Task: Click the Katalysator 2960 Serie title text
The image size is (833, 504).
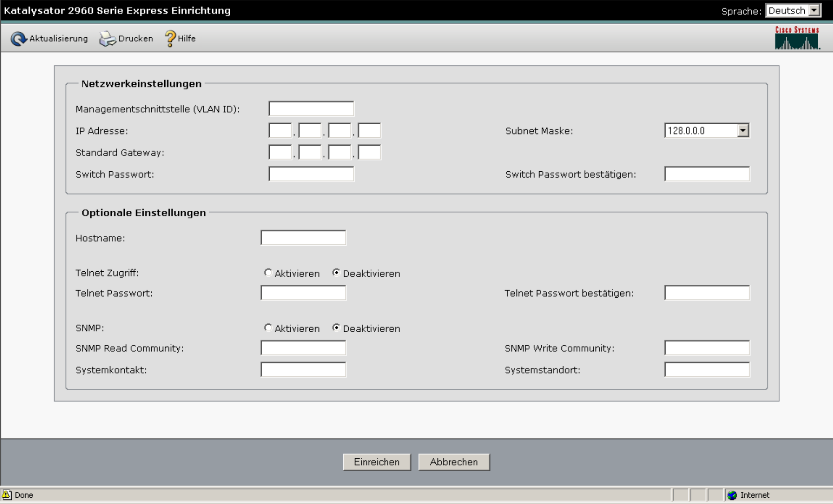Action: (117, 11)
